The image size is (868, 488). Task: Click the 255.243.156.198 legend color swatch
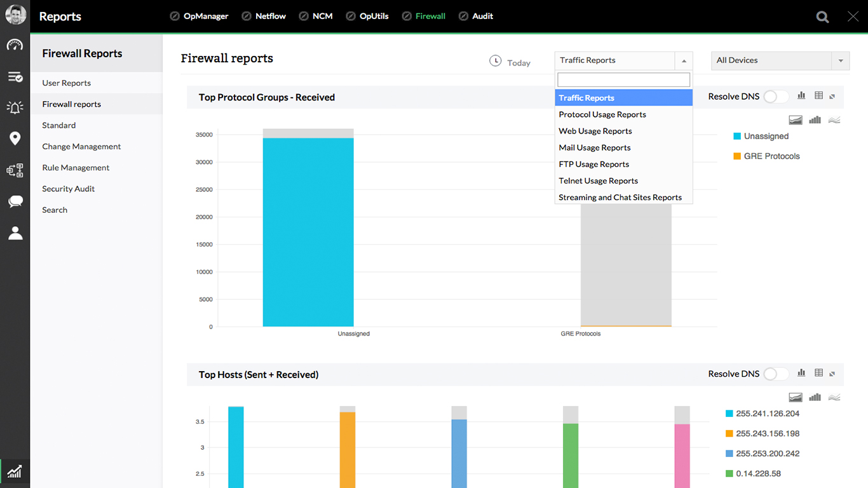pyautogui.click(x=729, y=433)
